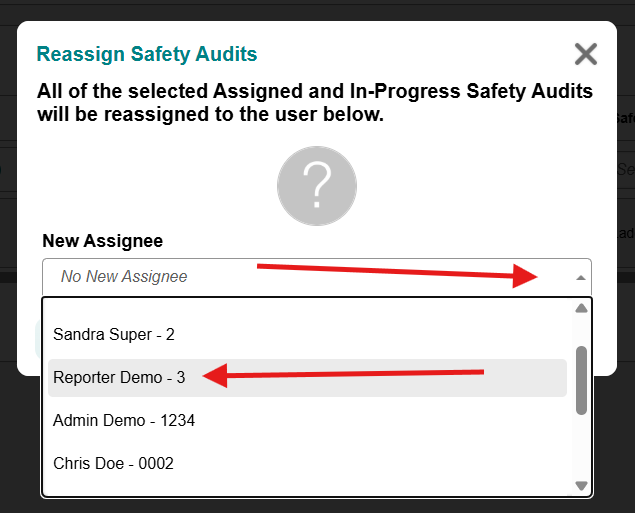635x513 pixels.
Task: Click the dropdown list's scroll down arrow
Action: pyautogui.click(x=581, y=485)
